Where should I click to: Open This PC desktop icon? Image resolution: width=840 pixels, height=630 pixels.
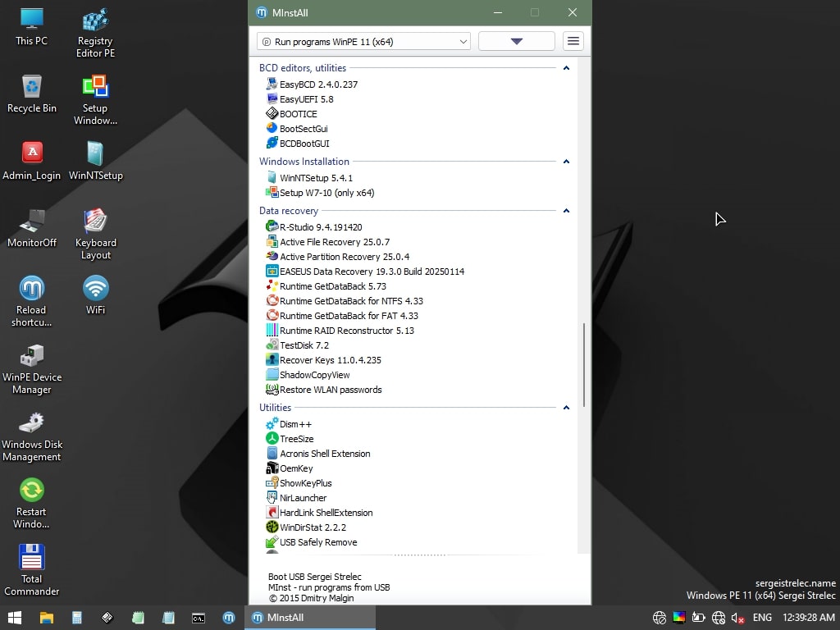click(x=32, y=27)
